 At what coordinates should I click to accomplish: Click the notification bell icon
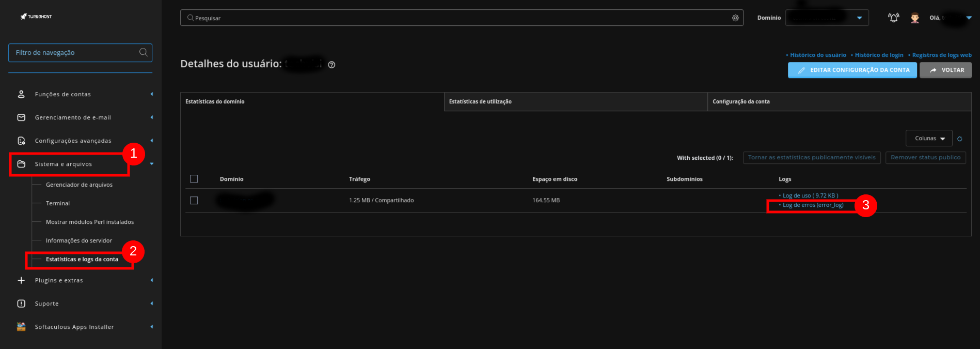tap(893, 18)
